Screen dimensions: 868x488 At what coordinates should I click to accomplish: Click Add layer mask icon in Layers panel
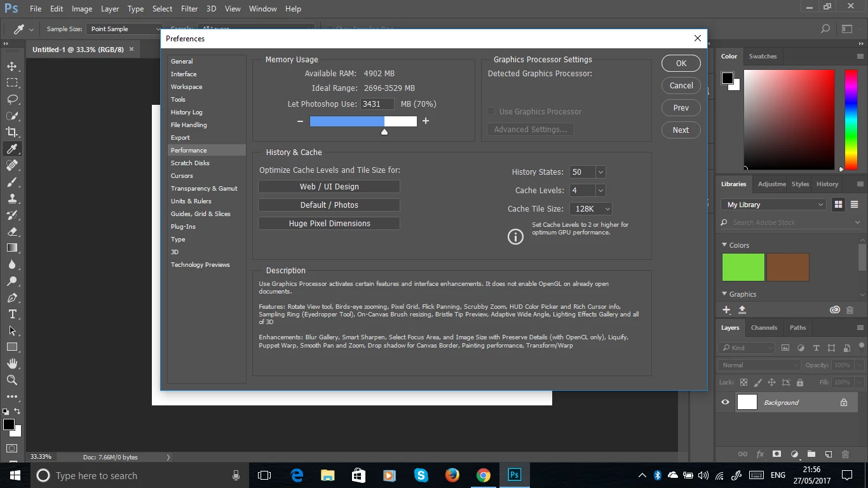776,454
